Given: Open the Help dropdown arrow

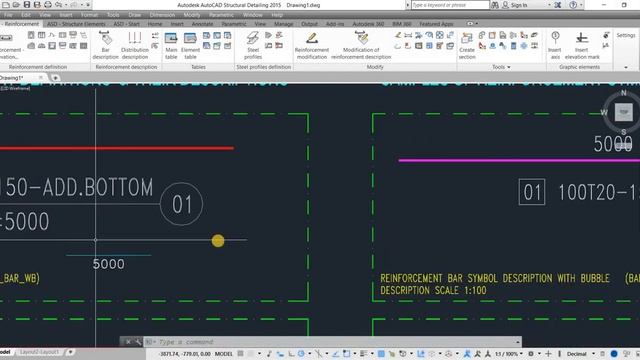Looking at the screenshot, I should [x=581, y=5].
